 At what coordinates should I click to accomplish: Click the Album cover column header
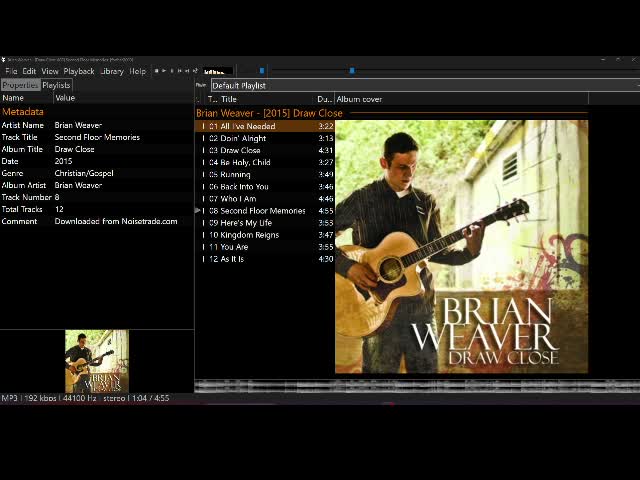click(461, 99)
